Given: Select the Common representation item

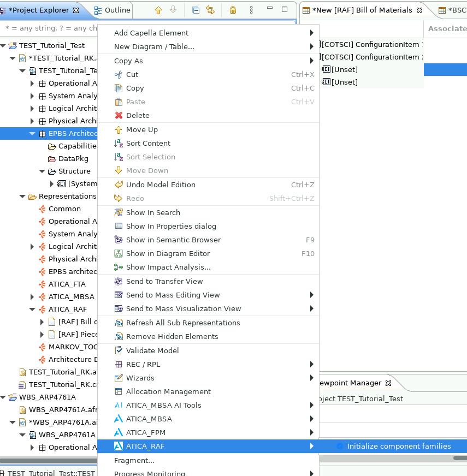Looking at the screenshot, I should (x=64, y=209).
